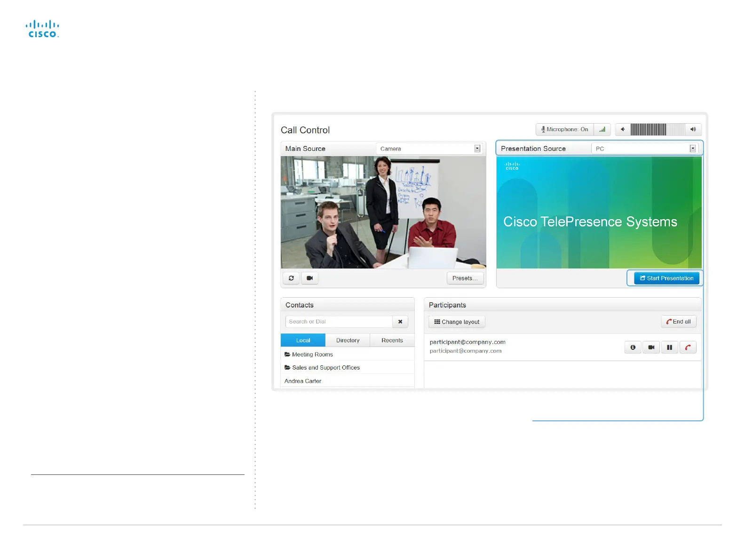Screen dimensions: 745x560
Task: Clear the Search or Dial field
Action: click(x=400, y=322)
